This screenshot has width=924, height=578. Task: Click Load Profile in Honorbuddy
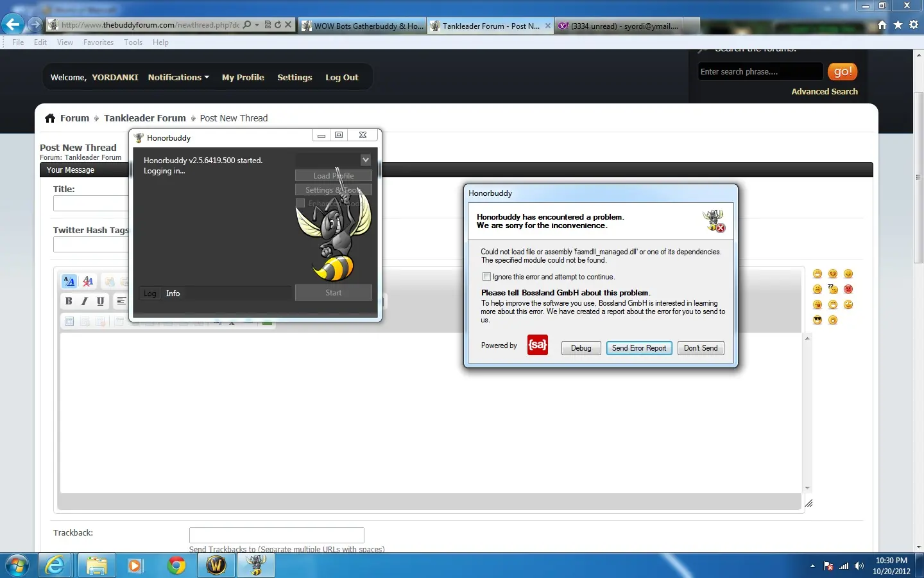(x=334, y=176)
